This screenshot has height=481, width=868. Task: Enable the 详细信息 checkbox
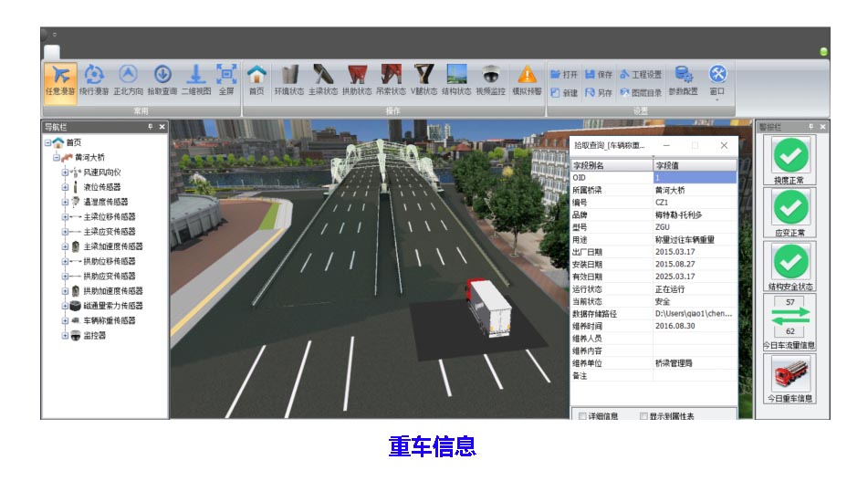[x=583, y=416]
